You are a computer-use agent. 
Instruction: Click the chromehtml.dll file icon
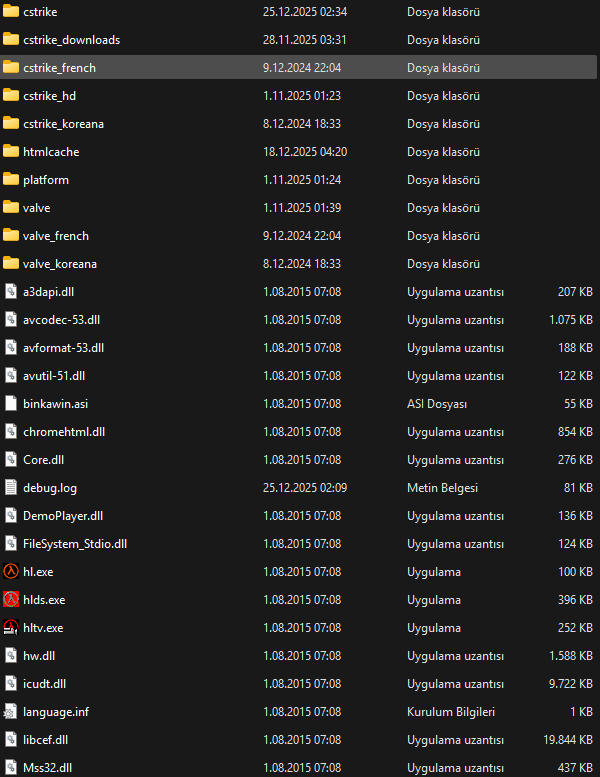(x=11, y=432)
